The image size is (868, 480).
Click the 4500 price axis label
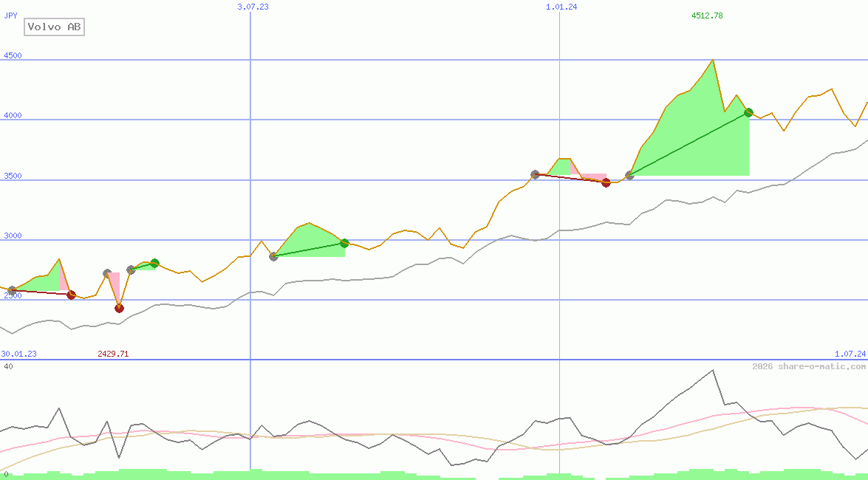click(x=13, y=55)
